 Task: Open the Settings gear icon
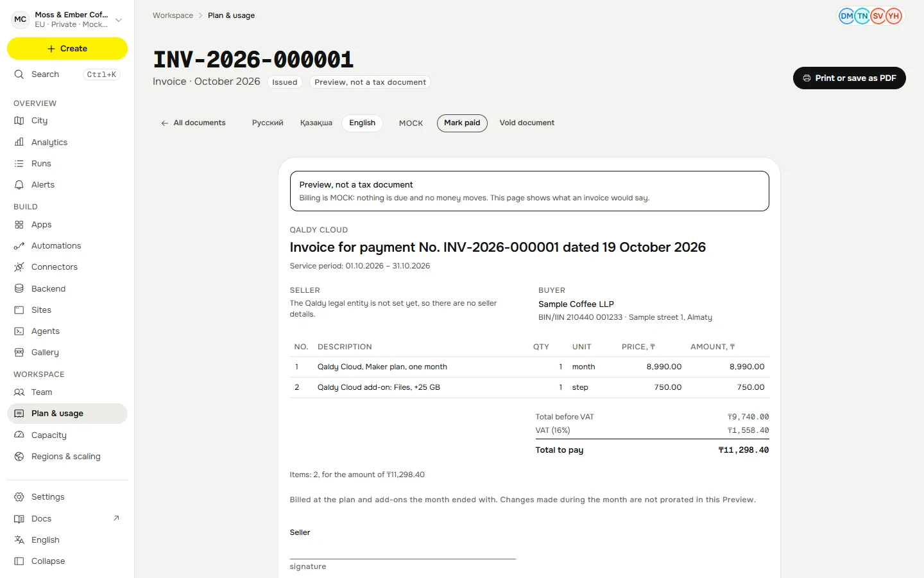19,497
